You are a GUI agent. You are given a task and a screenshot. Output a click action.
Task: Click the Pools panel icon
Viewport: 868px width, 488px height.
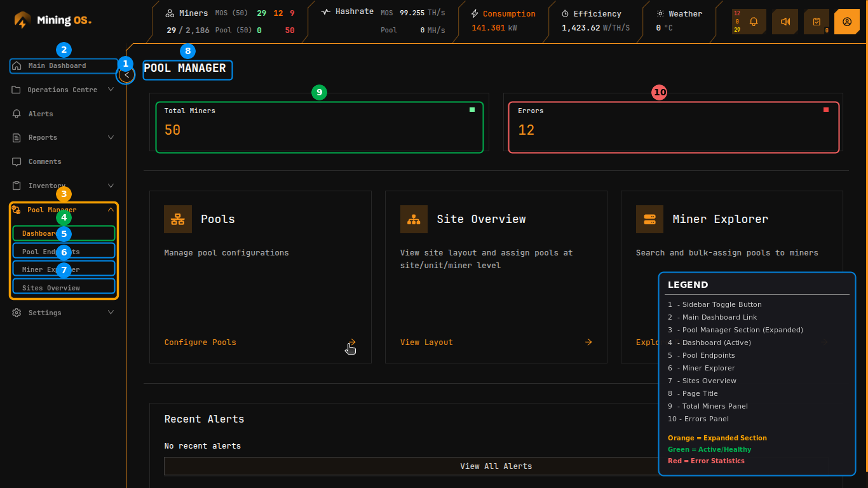click(178, 219)
